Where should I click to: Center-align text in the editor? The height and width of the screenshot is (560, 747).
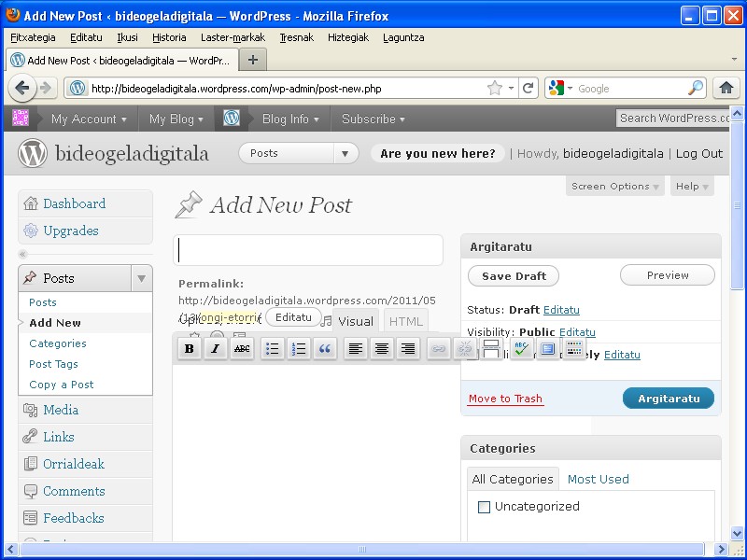pyautogui.click(x=382, y=348)
